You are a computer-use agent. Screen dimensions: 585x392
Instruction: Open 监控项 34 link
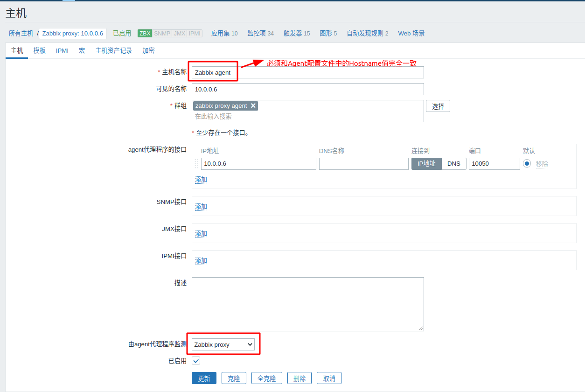[x=261, y=34]
